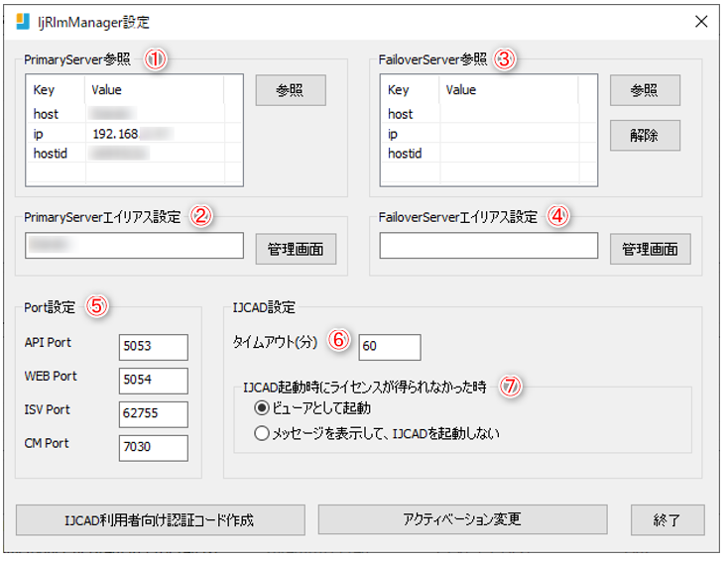Click Key column header in FailoverServer table

411,89
